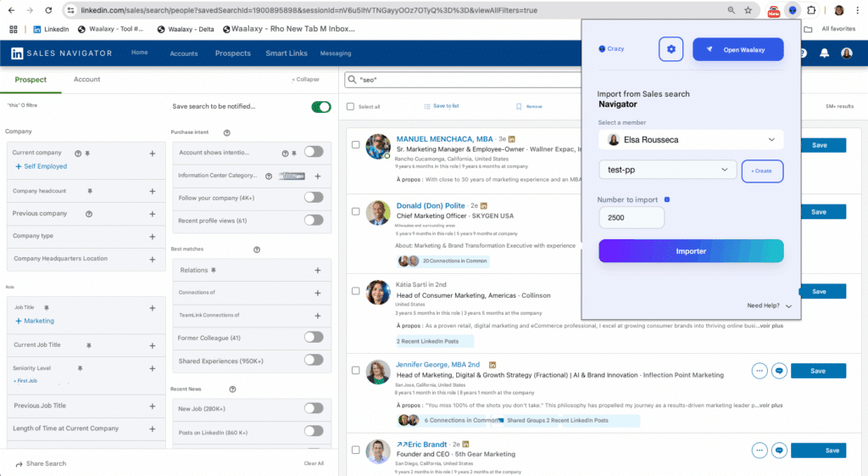The width and height of the screenshot is (868, 476).
Task: Switch to Prospect tab
Action: pyautogui.click(x=31, y=80)
